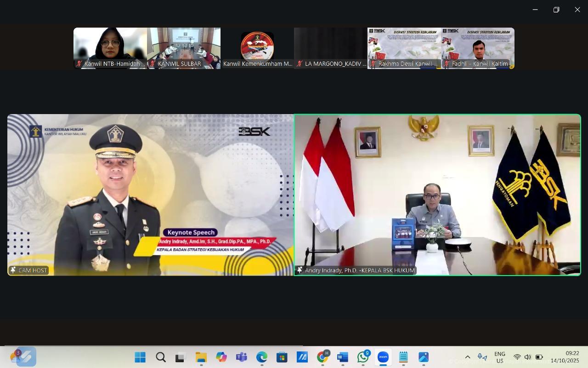Open ENG US language switcher
Image resolution: width=588 pixels, height=368 pixels.
pyautogui.click(x=499, y=357)
